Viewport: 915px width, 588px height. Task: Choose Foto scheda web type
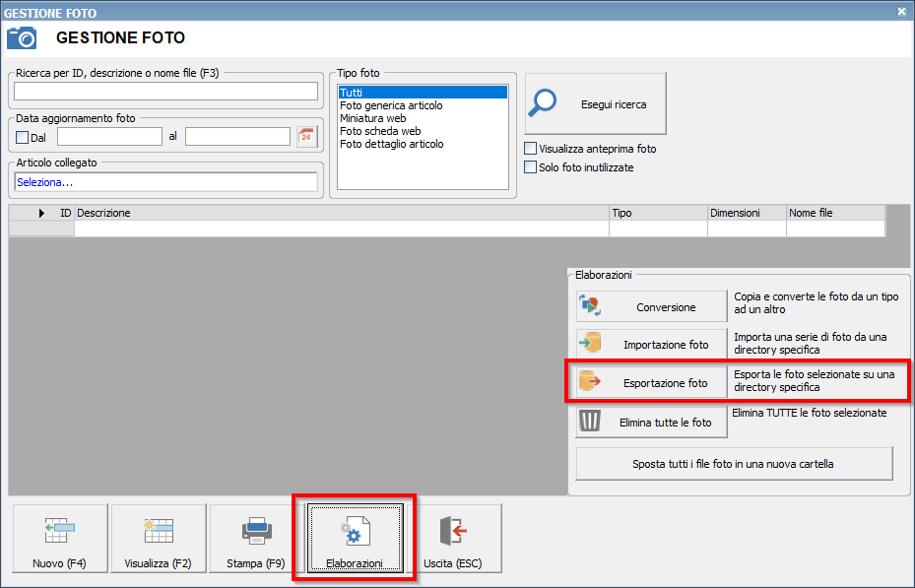[x=423, y=131]
